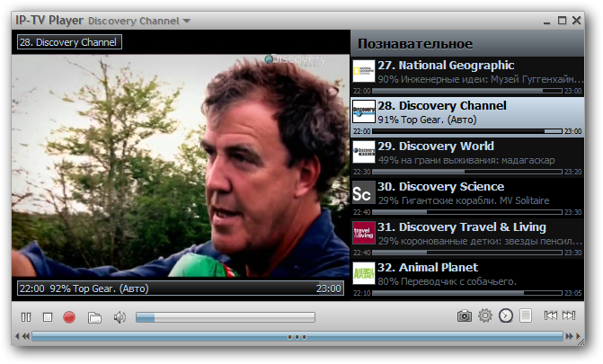
Task: Click the Познавательное category header
Action: tap(414, 43)
